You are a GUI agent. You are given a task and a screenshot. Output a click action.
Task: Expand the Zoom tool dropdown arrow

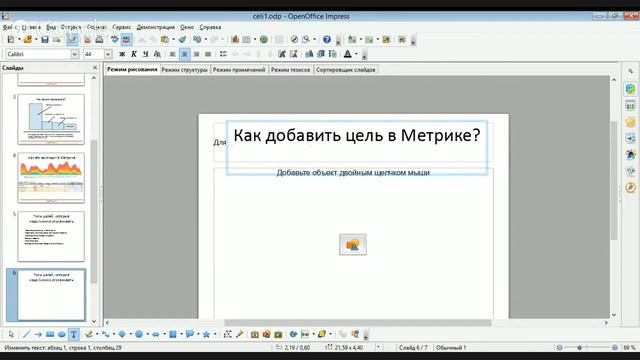(x=314, y=40)
